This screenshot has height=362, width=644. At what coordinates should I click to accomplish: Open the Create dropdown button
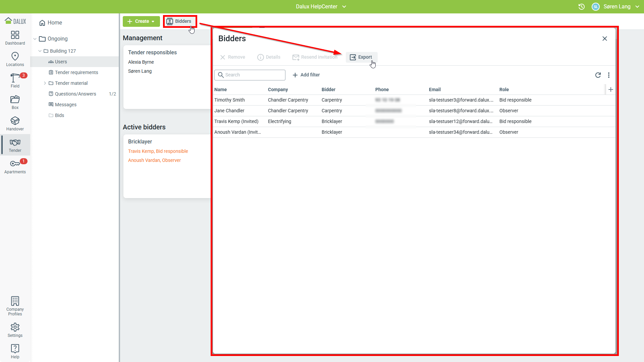(x=141, y=21)
